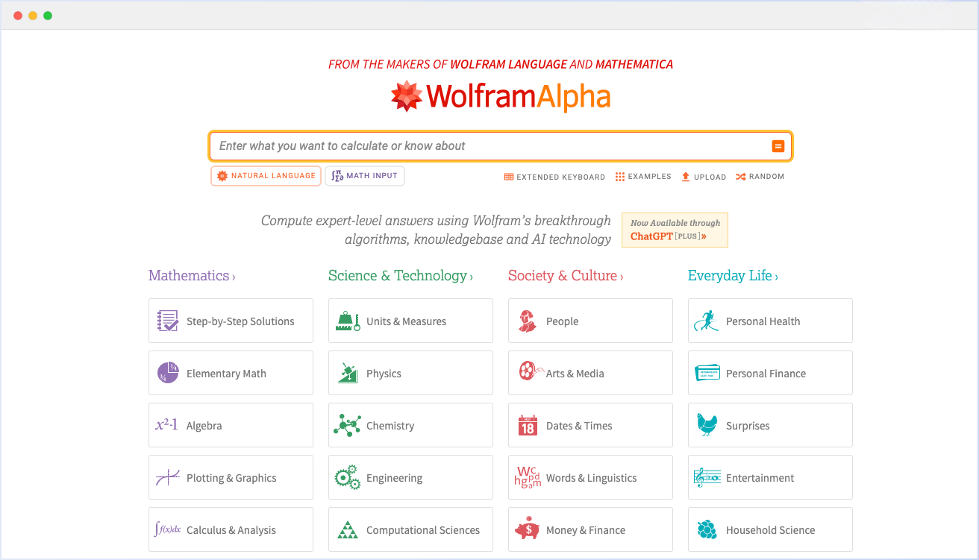This screenshot has height=560, width=979.
Task: Click the Random query option
Action: tap(760, 177)
